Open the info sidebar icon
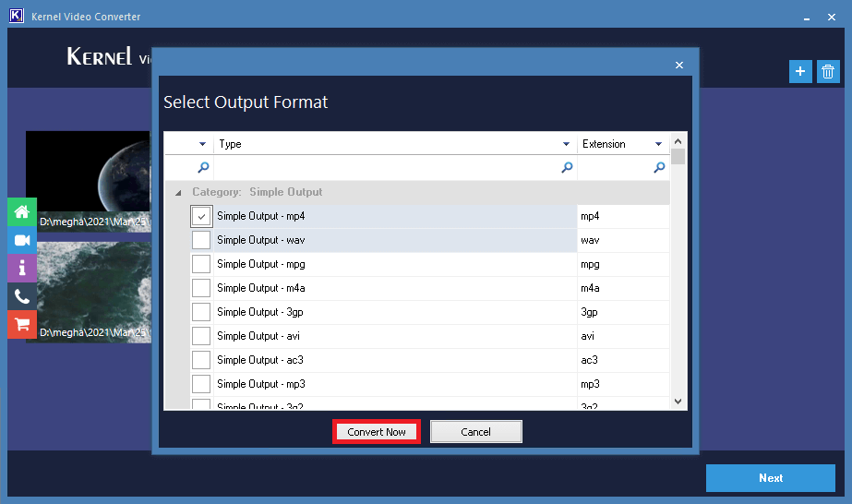Image resolution: width=852 pixels, height=504 pixels. pos(22,268)
